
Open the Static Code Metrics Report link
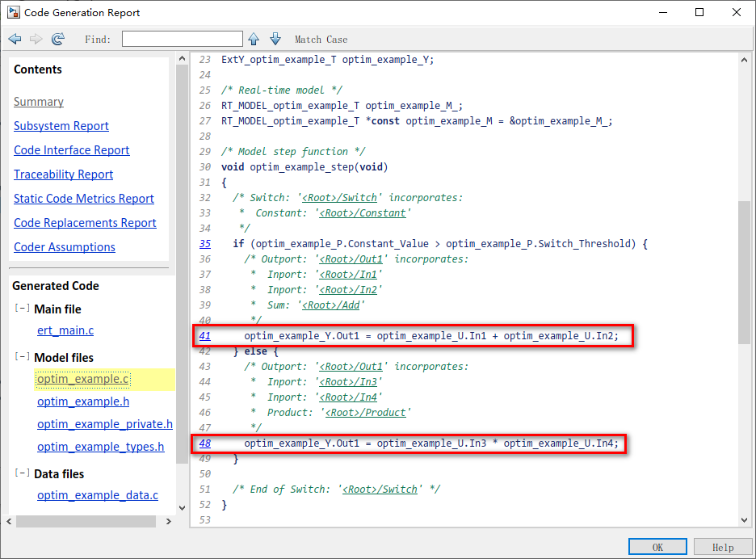[x=84, y=198]
